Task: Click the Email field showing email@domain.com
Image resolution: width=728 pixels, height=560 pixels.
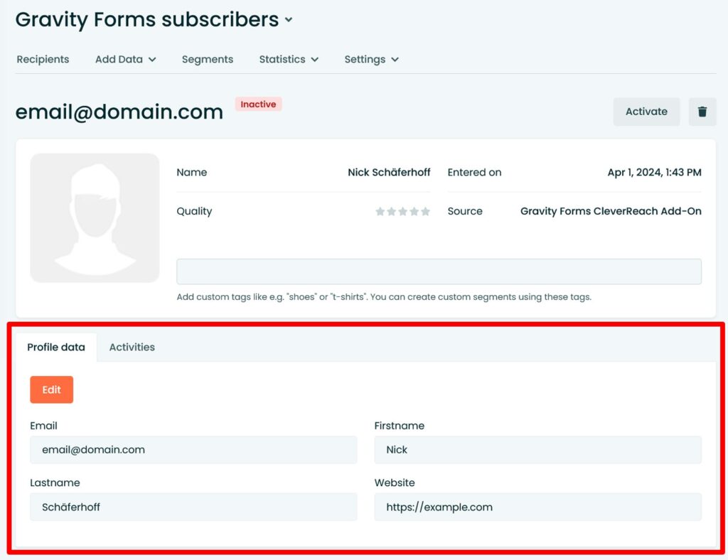Action: 193,449
